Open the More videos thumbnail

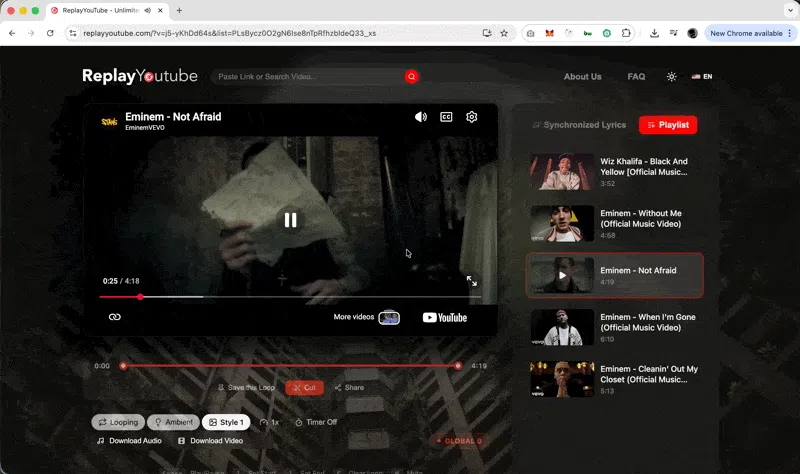pos(389,317)
